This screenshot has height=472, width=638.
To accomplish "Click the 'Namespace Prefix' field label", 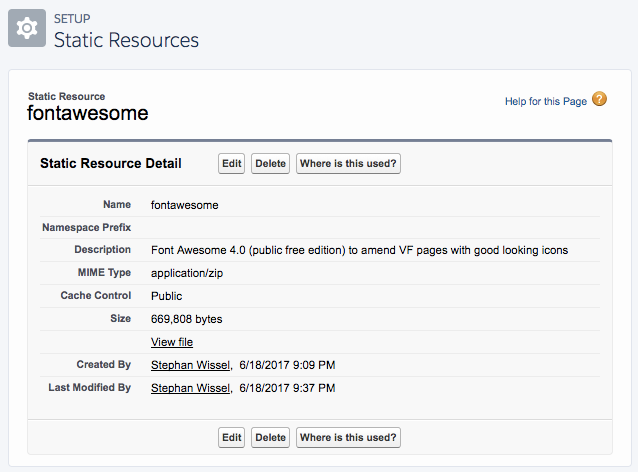I will 87,227.
